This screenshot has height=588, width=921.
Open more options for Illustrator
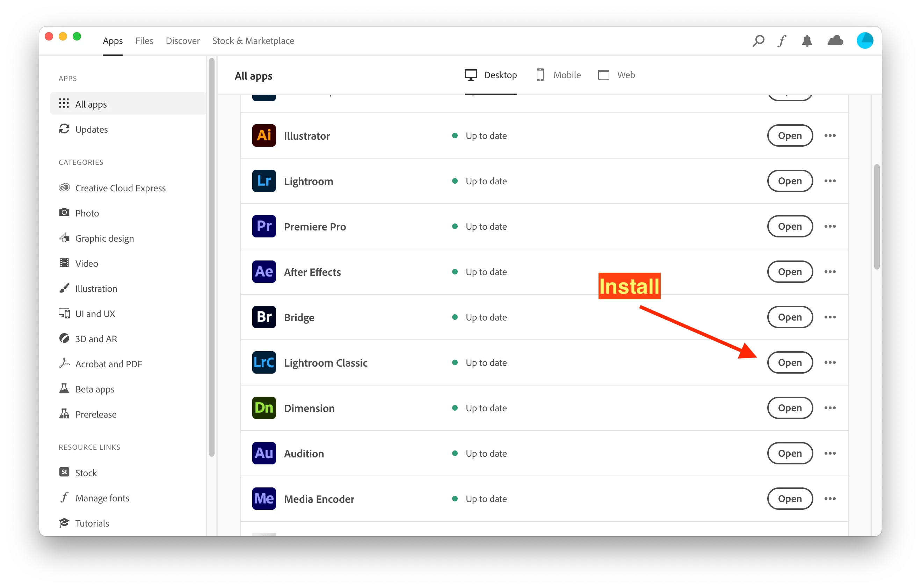pos(830,135)
